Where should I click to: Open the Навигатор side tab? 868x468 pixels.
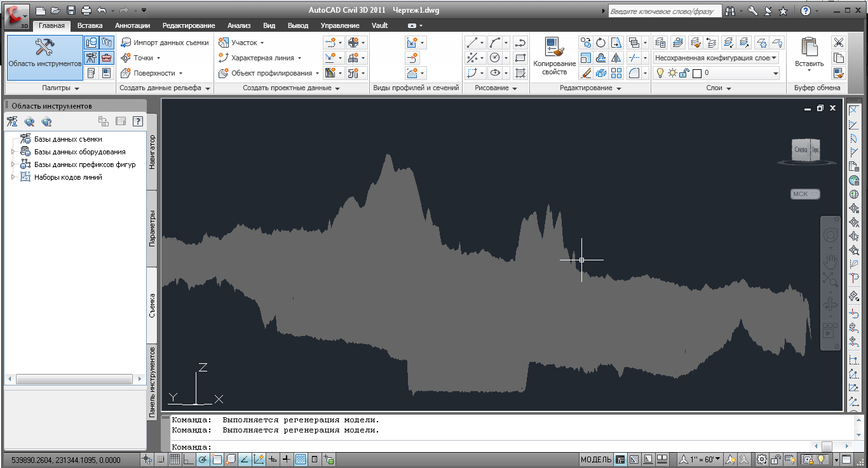point(152,152)
